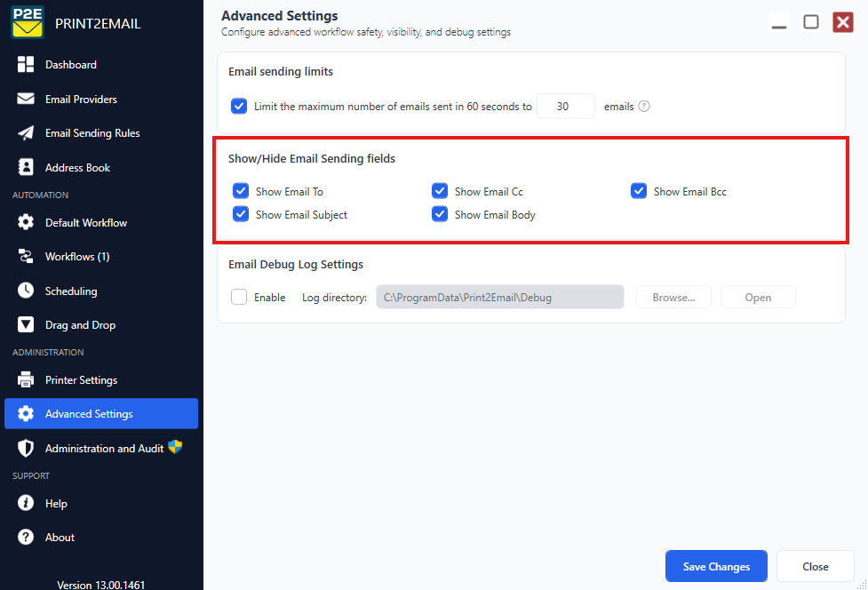Click the Help info icon
868x590 pixels.
26,503
